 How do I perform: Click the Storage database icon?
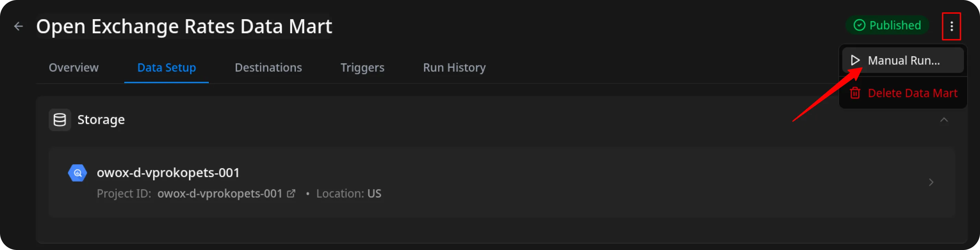click(x=60, y=120)
